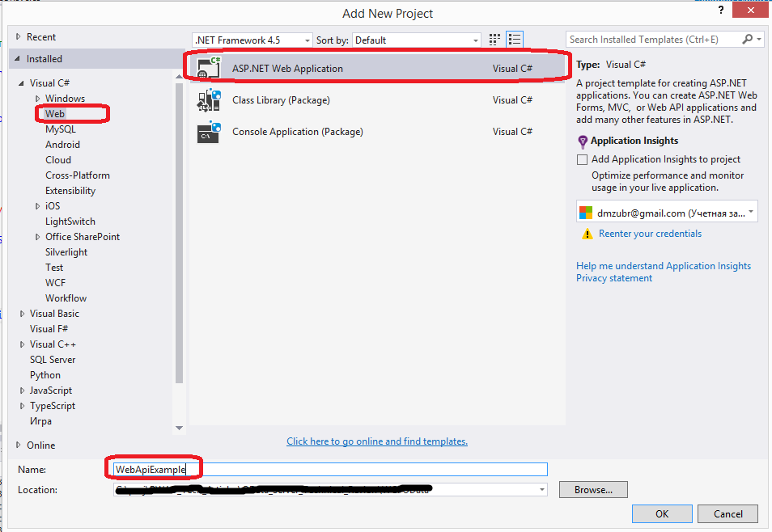Click the credentials warning triangle icon
Viewport: 772px width, 532px height.
click(587, 234)
